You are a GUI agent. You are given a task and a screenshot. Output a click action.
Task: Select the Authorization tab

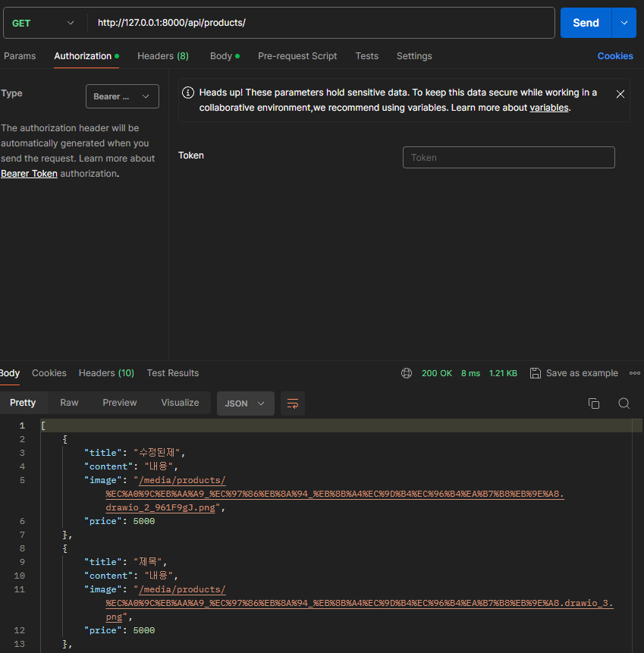86,56
